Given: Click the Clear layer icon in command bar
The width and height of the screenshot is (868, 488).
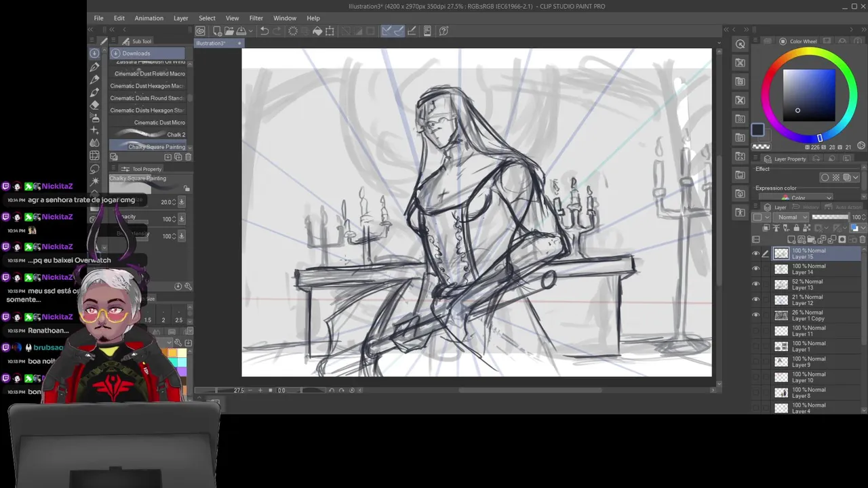Looking at the screenshot, I should [293, 30].
